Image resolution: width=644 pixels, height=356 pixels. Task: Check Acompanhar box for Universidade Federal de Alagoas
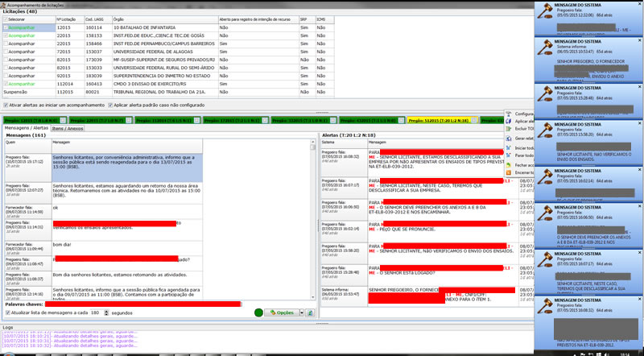pos(6,51)
